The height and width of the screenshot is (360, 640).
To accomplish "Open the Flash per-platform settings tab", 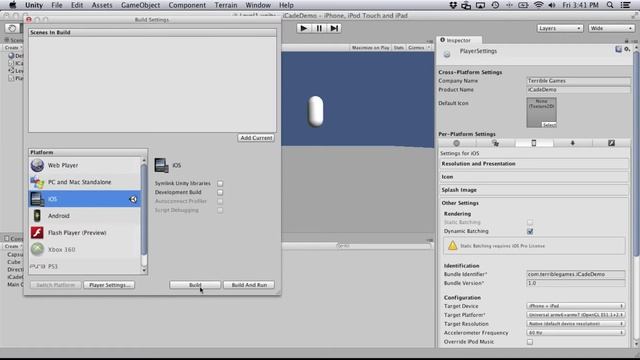I will [x=611, y=143].
